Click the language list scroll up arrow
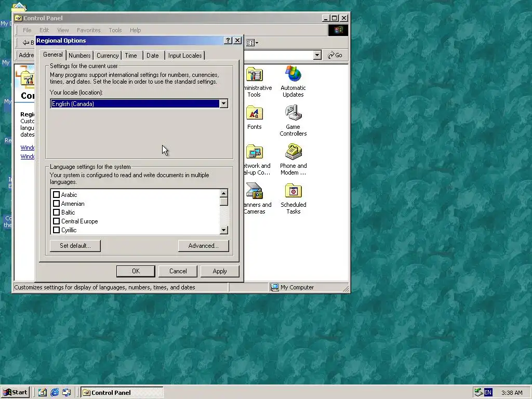532x399 pixels. [223, 193]
